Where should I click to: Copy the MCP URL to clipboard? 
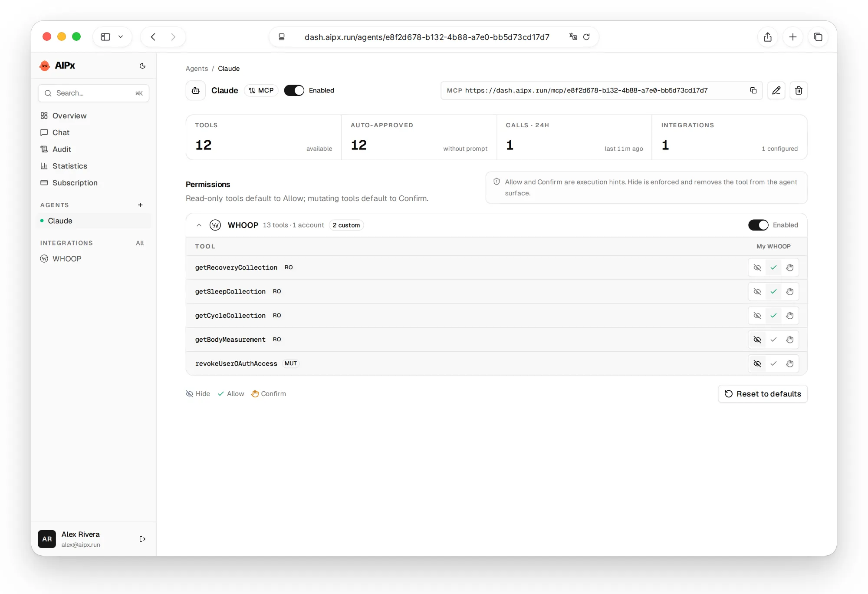tap(753, 90)
